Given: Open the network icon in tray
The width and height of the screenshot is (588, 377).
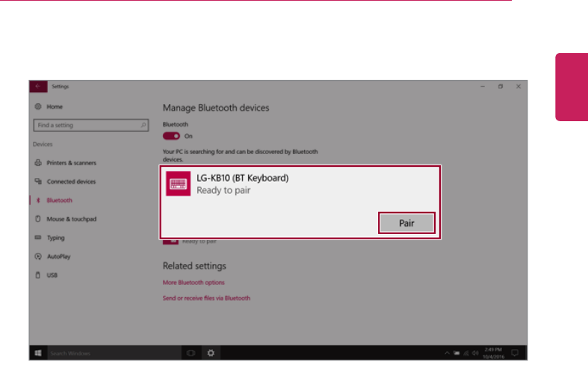Looking at the screenshot, I should click(x=466, y=353).
